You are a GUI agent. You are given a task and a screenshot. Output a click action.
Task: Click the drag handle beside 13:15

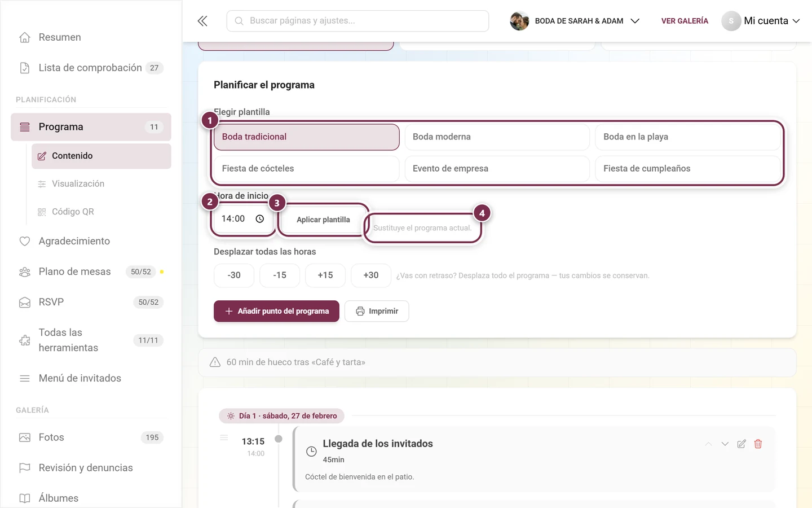[224, 438]
